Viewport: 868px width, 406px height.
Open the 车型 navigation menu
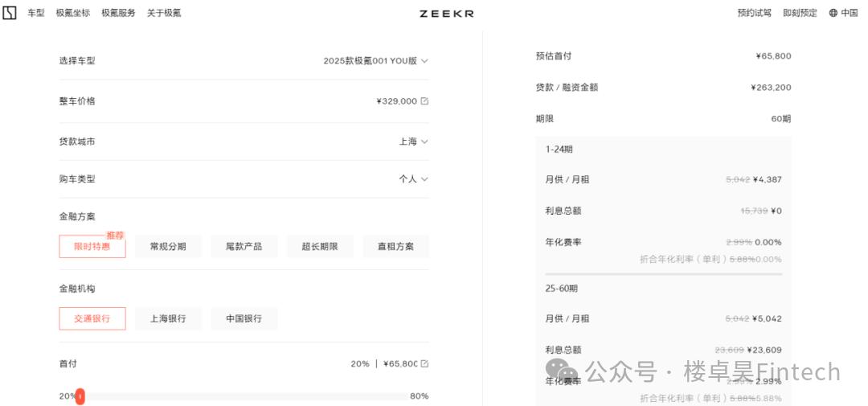pyautogui.click(x=36, y=13)
